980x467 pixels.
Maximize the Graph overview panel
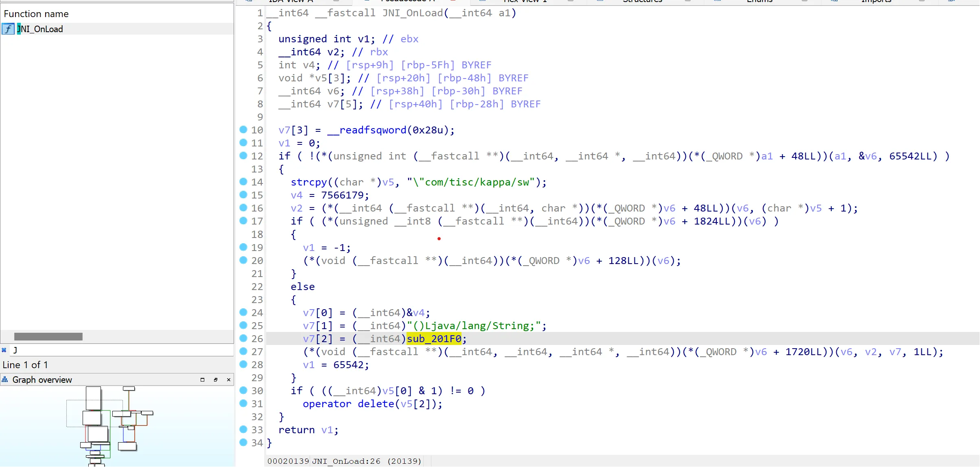(202, 380)
